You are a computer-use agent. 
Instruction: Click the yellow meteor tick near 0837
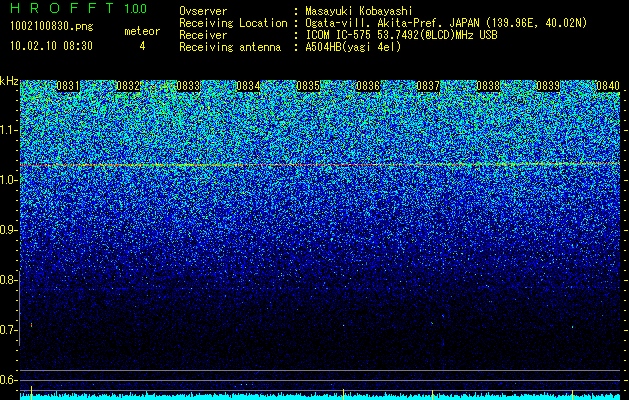coord(432,394)
